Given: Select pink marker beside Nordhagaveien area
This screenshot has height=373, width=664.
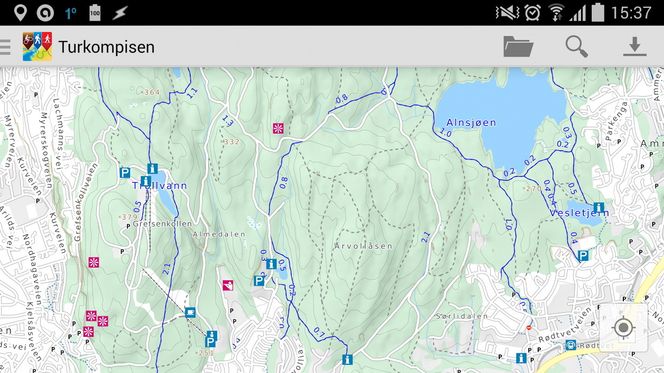Looking at the screenshot, I should pyautogui.click(x=94, y=262).
